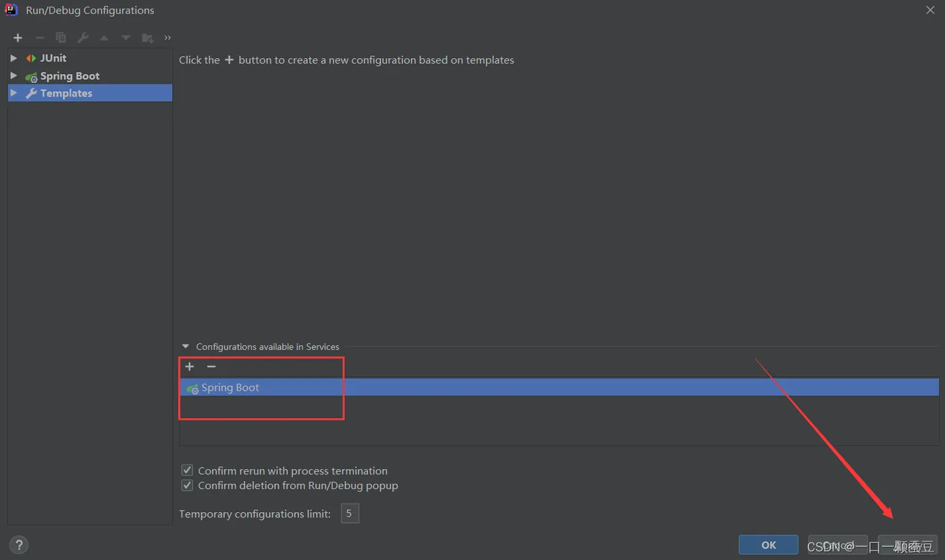Viewport: 945px width, 560px height.
Task: Expand the Spring Boot tree node
Action: pos(13,76)
